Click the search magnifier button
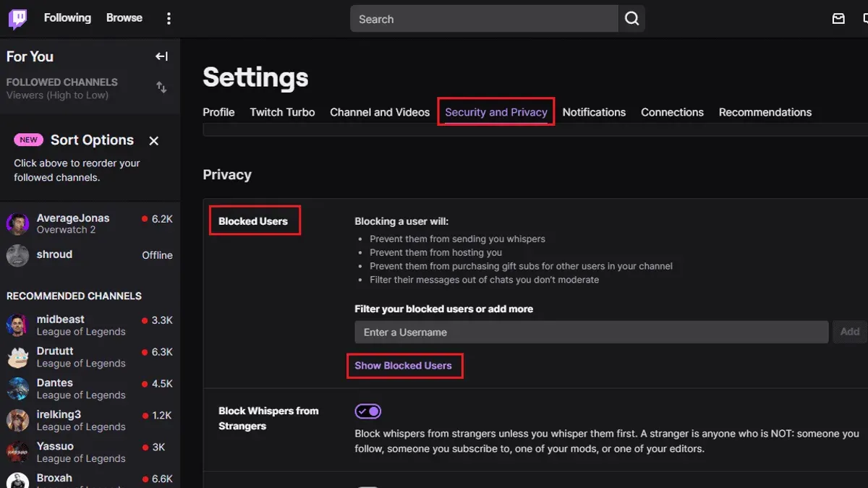The width and height of the screenshot is (868, 488). pyautogui.click(x=631, y=19)
